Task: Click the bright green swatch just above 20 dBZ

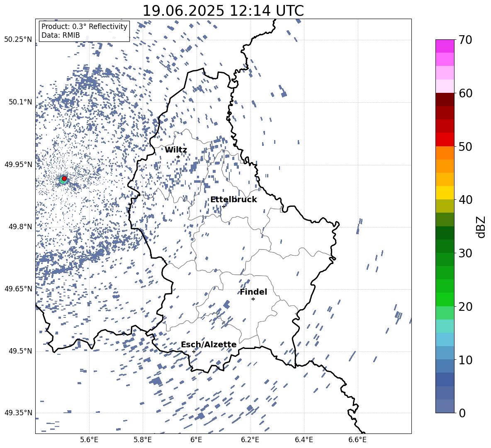Action: (x=445, y=299)
